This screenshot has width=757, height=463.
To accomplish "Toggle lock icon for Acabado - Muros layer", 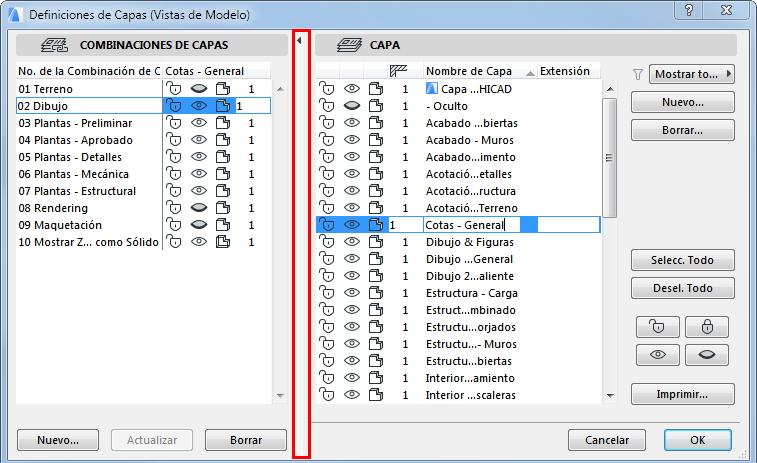I will (x=327, y=140).
